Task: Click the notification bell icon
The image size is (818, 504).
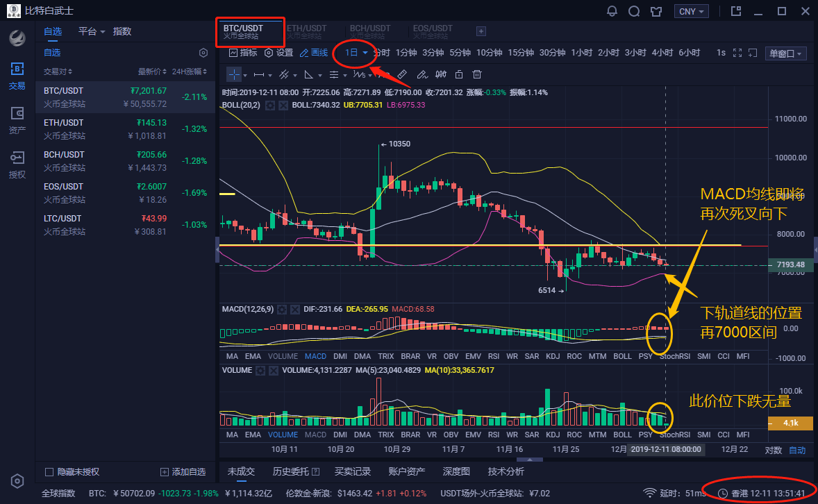Action: click(612, 11)
